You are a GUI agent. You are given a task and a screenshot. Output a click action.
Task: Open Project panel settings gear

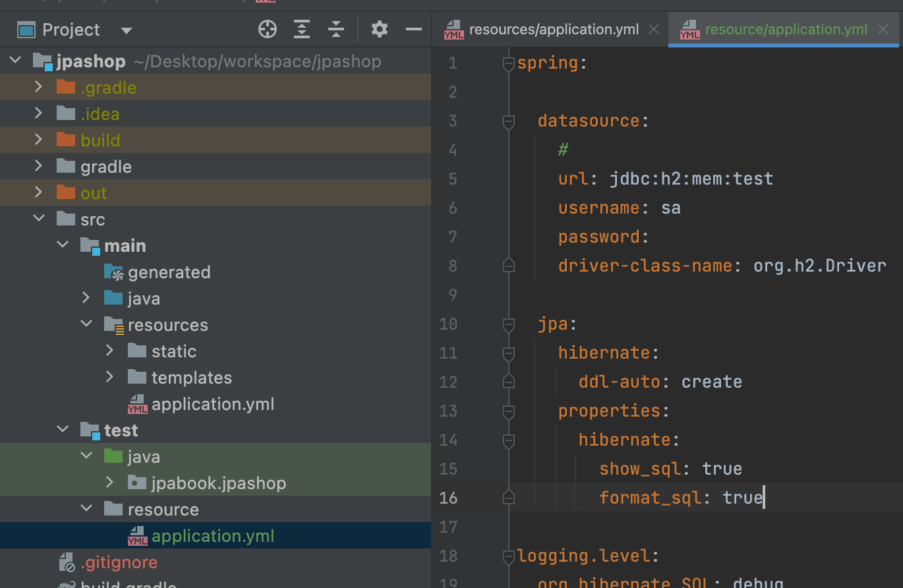click(380, 29)
